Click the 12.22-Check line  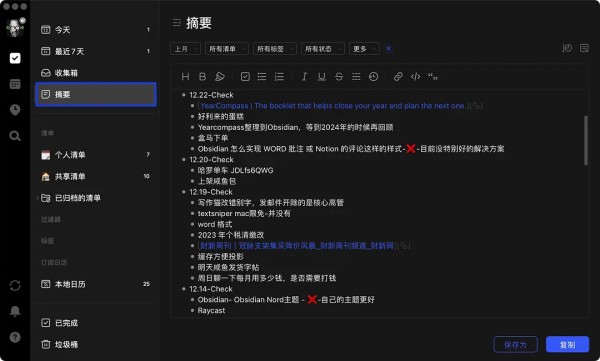[x=211, y=95]
